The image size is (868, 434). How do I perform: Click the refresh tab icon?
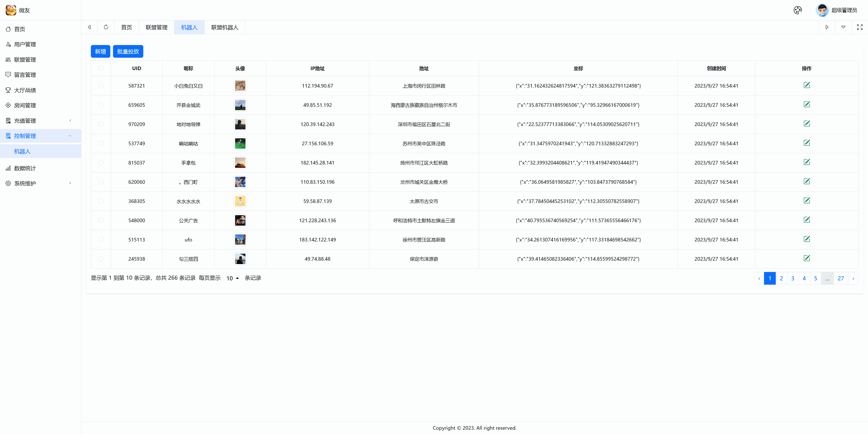106,27
